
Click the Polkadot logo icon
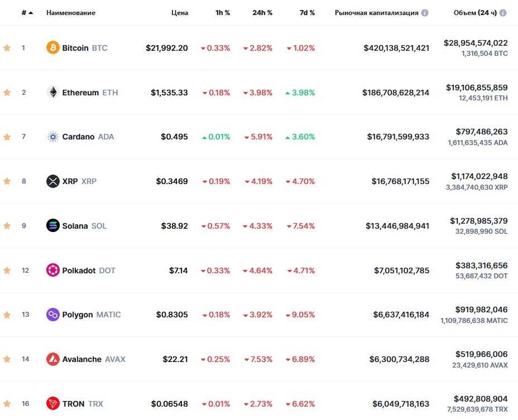coord(53,271)
